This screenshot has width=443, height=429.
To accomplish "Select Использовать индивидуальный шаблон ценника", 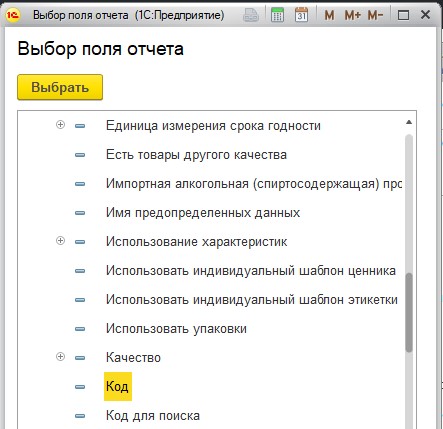I will [x=251, y=270].
